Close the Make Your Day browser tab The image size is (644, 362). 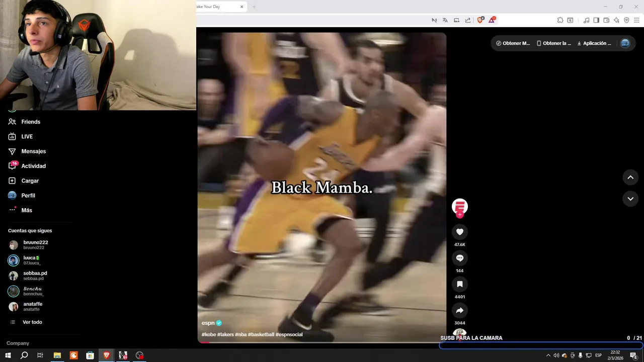click(242, 7)
